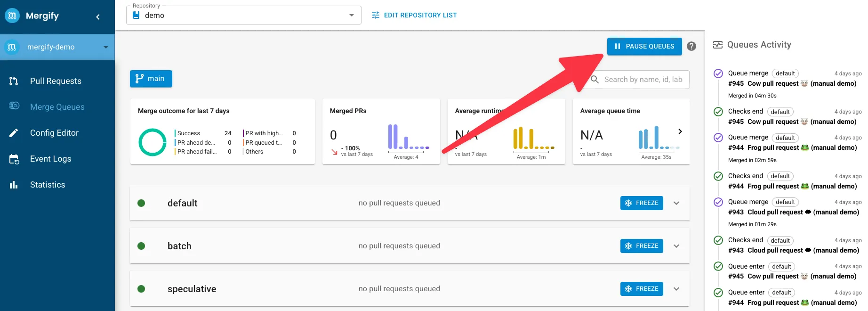This screenshot has height=311, width=868.
Task: Freeze the default queue
Action: pyautogui.click(x=642, y=203)
